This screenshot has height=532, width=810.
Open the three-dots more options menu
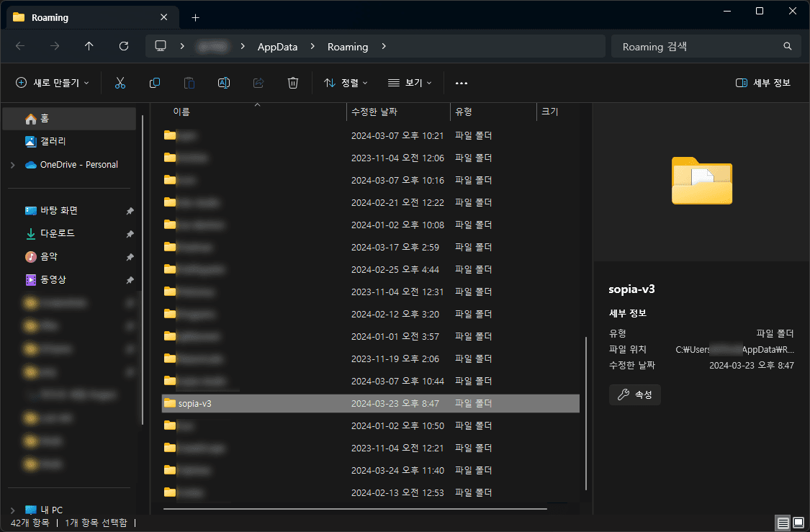coord(462,83)
